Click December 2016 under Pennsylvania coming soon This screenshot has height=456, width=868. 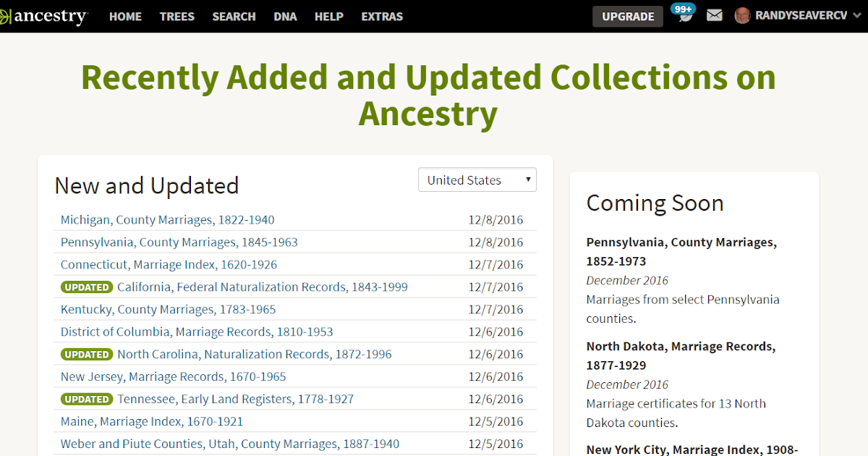click(627, 281)
